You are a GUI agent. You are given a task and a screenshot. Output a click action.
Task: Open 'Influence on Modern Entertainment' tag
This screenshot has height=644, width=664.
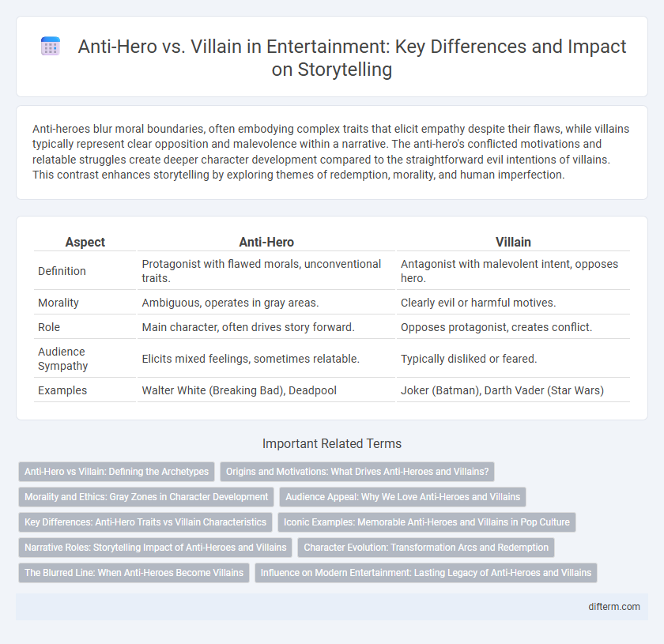(425, 572)
